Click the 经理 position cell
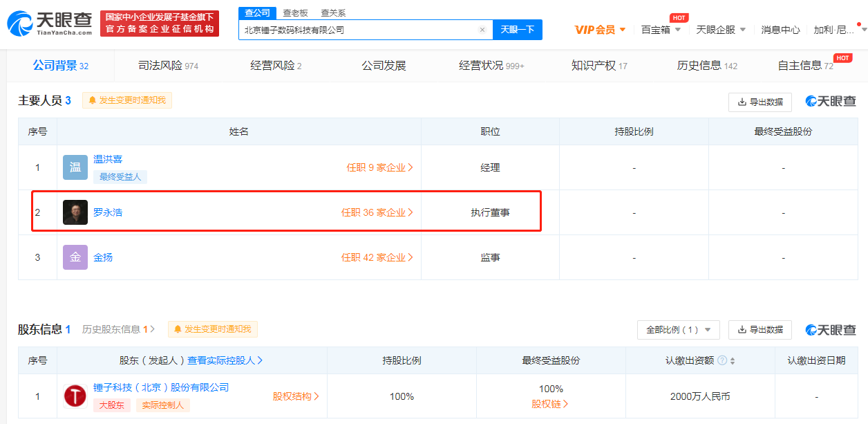 (x=490, y=167)
